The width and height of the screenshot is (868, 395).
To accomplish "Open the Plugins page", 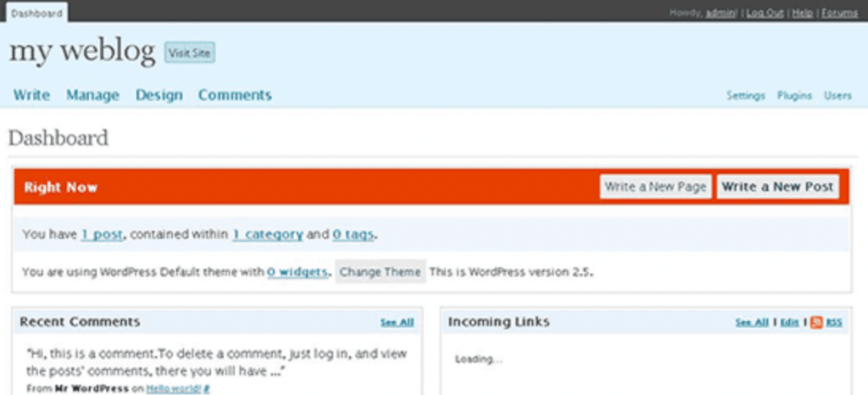I will (x=793, y=96).
